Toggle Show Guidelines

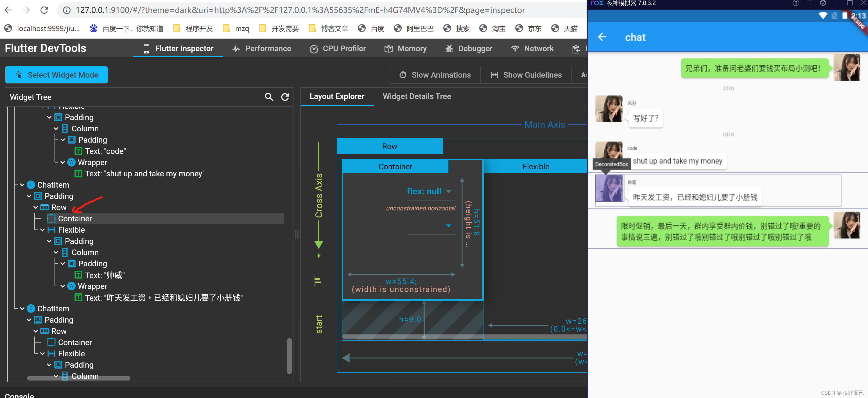point(526,75)
